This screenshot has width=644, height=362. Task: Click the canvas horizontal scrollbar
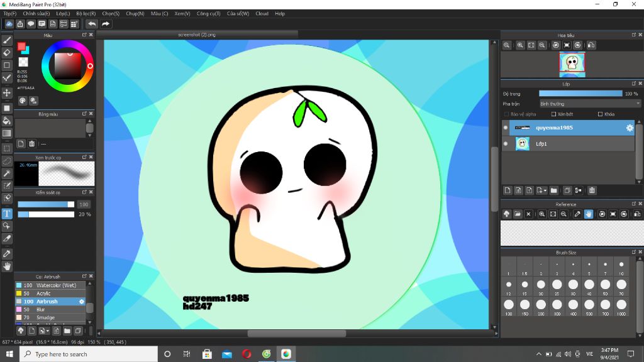click(297, 333)
